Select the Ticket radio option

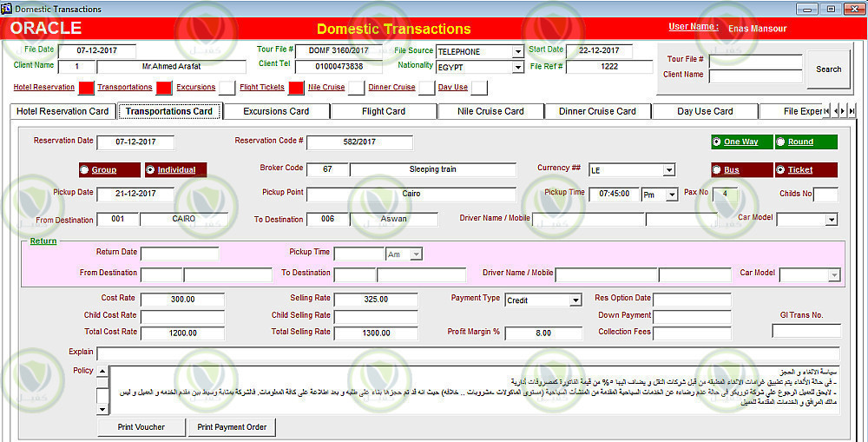[780, 170]
